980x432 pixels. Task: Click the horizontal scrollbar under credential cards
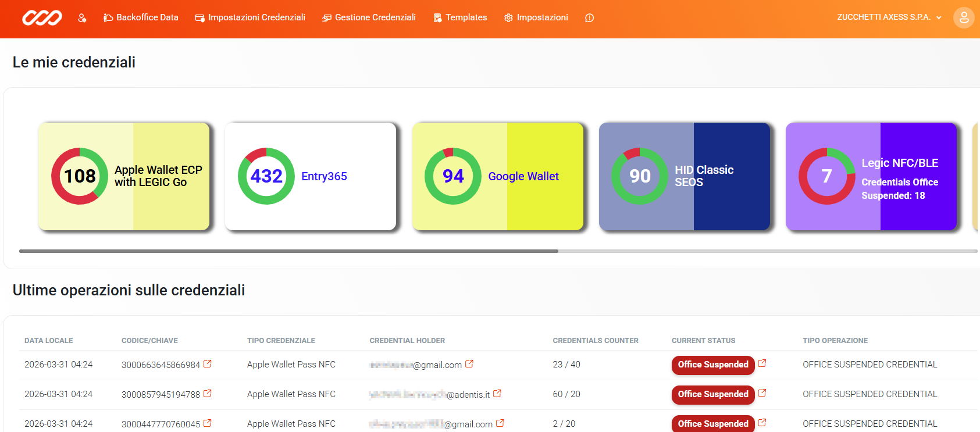pos(288,251)
